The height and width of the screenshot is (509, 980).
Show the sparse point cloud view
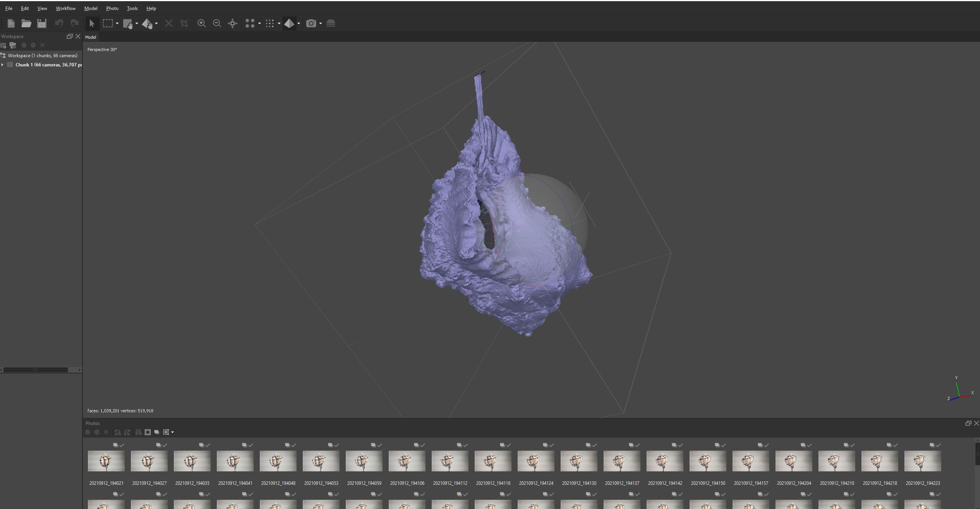[250, 23]
